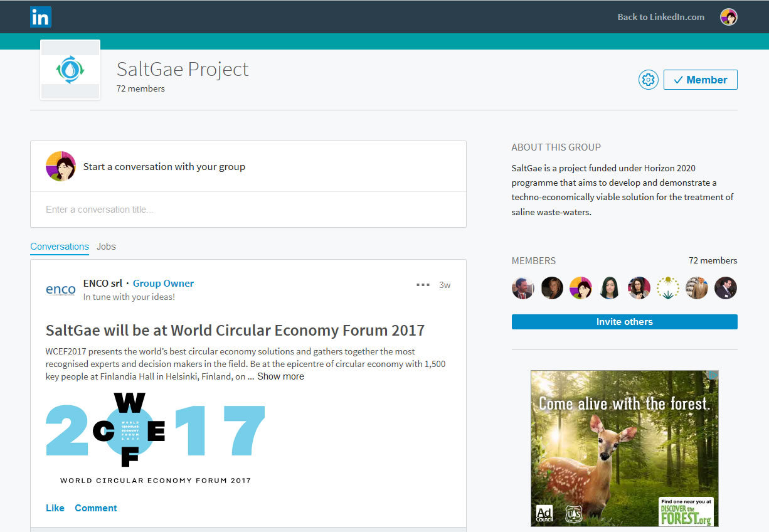Switch to the Jobs tab
Viewport: 769px width, 532px height.
click(x=106, y=247)
